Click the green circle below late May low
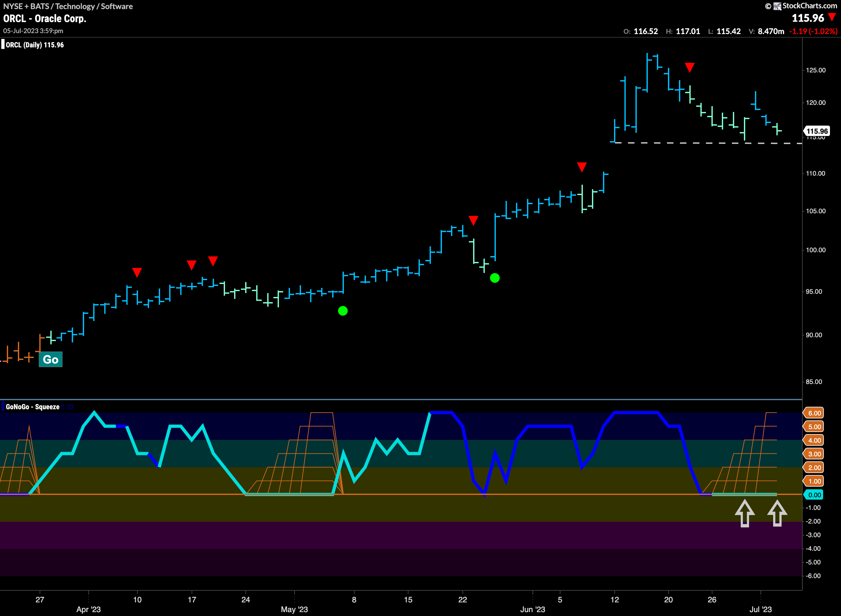The image size is (841, 616). (495, 278)
